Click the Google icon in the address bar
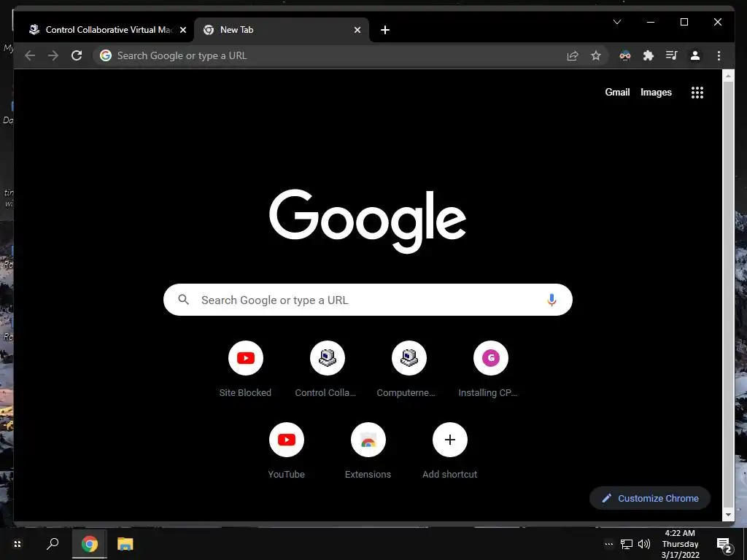This screenshot has width=747, height=560. [x=106, y=55]
